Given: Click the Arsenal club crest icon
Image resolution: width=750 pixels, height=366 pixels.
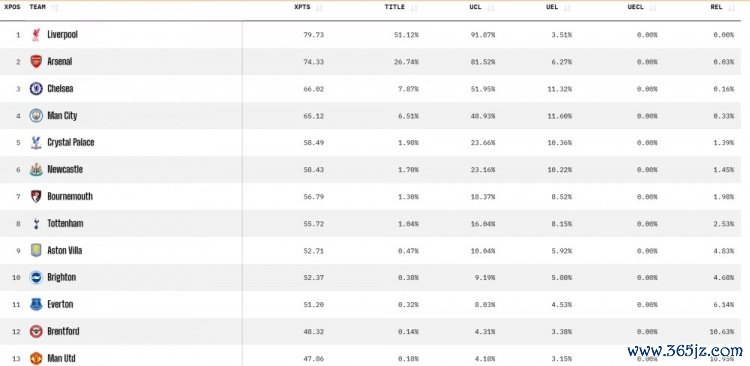Looking at the screenshot, I should point(36,62).
